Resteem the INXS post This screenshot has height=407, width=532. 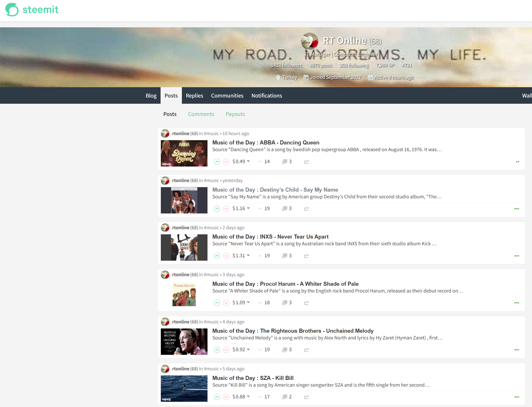coord(306,256)
